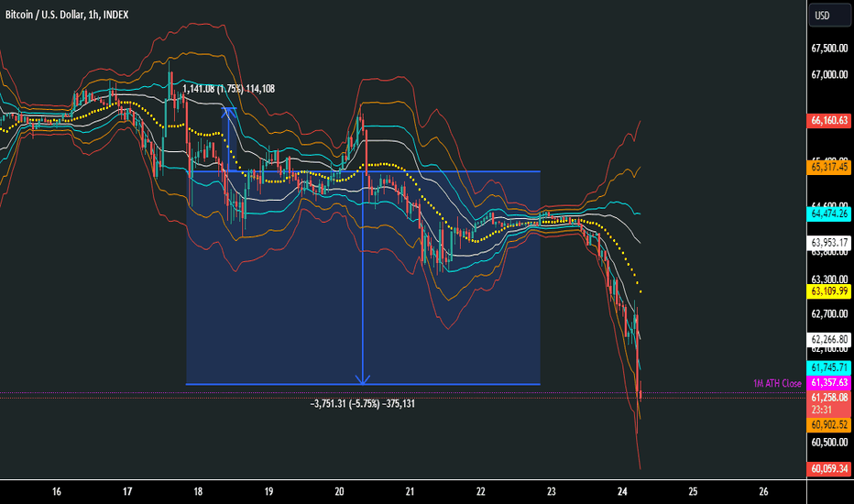The width and height of the screenshot is (854, 504).
Task: Click date 24 on time axis
Action: pyautogui.click(x=622, y=491)
